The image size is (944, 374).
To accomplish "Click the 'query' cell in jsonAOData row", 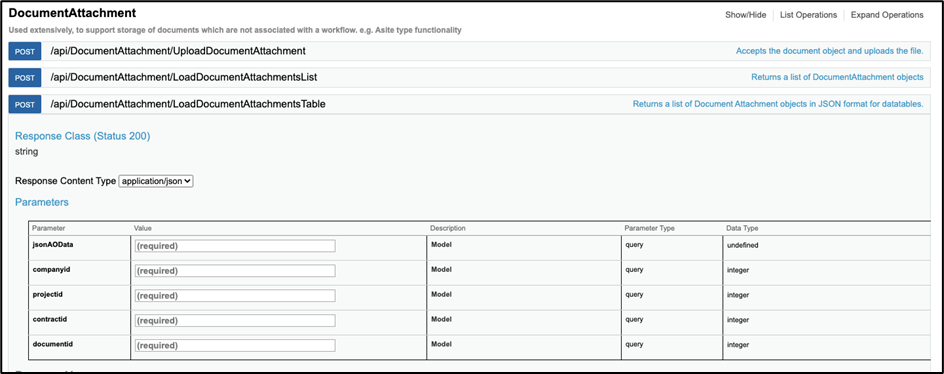I will [x=635, y=245].
